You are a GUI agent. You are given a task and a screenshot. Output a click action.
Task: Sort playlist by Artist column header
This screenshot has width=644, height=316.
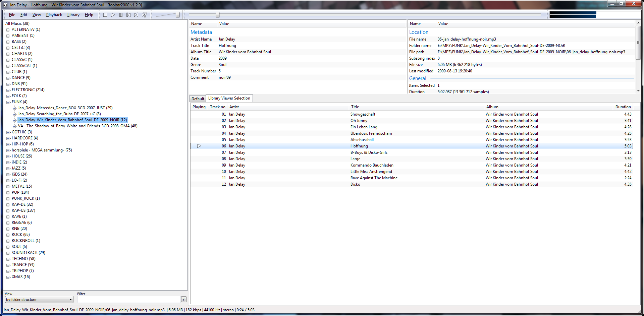click(x=288, y=107)
